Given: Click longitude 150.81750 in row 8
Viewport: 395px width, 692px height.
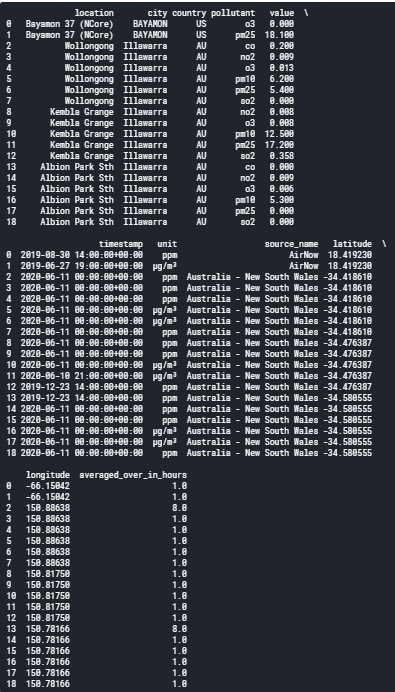Looking at the screenshot, I should pos(48,574).
